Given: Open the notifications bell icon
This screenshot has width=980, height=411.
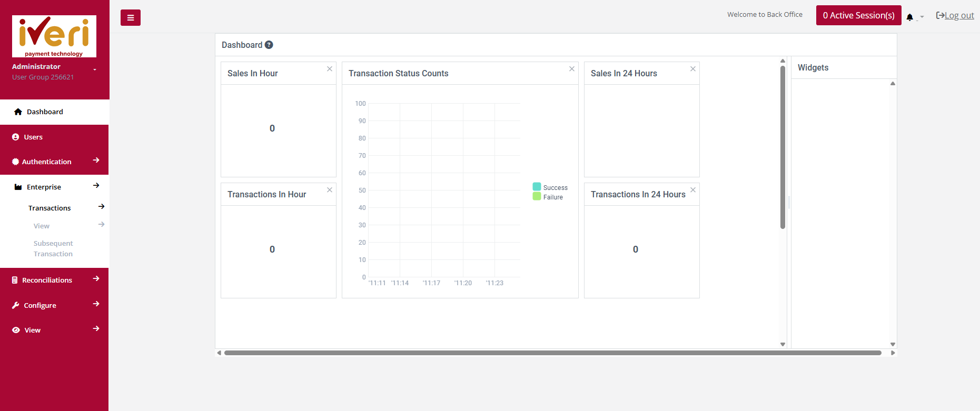Looking at the screenshot, I should pos(909,17).
